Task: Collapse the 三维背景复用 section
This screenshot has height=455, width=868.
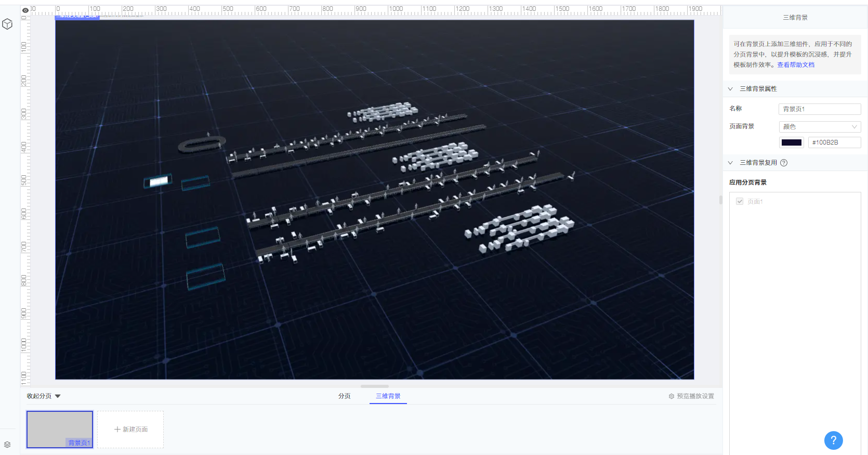Action: coord(730,163)
